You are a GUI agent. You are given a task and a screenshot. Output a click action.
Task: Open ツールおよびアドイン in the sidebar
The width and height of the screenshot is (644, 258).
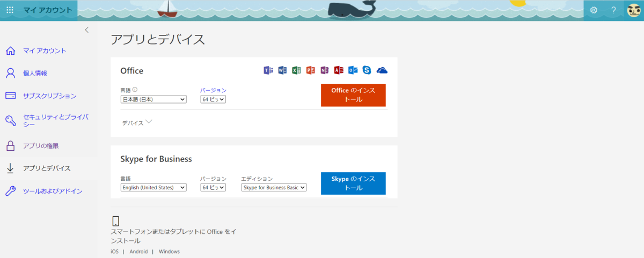[x=53, y=191]
